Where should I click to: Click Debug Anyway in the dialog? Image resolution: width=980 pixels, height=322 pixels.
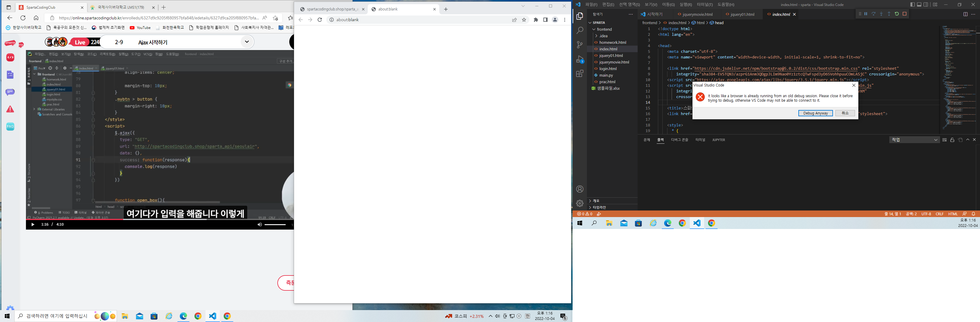pos(816,113)
